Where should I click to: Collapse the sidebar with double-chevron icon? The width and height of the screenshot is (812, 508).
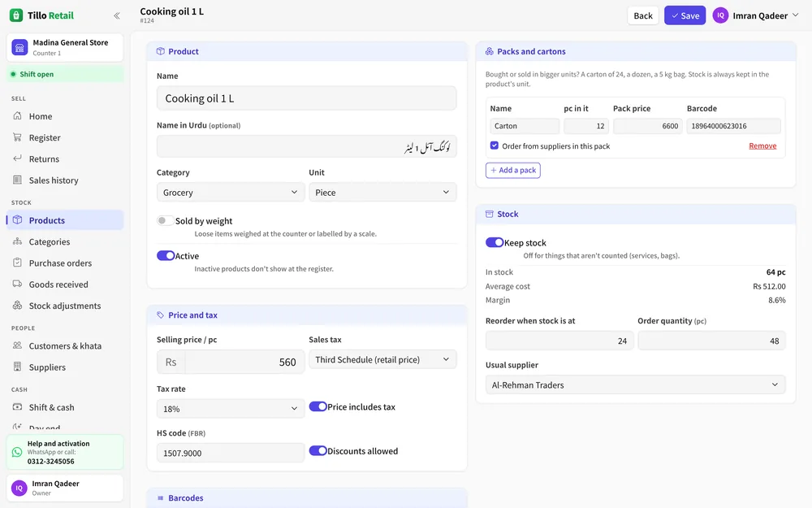117,15
